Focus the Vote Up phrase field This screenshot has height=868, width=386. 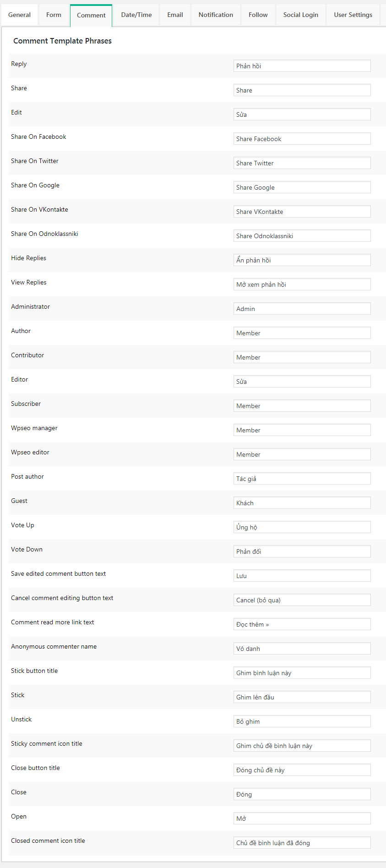pos(302,527)
